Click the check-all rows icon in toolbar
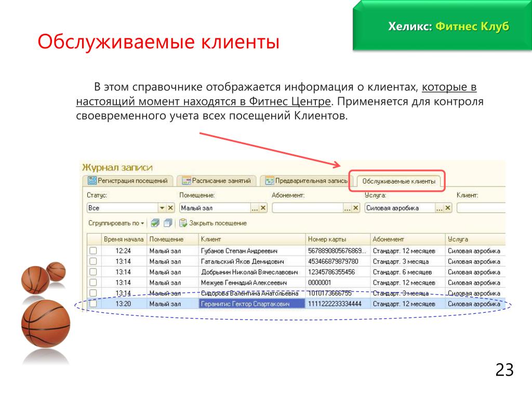The width and height of the screenshot is (532, 399). point(155,223)
